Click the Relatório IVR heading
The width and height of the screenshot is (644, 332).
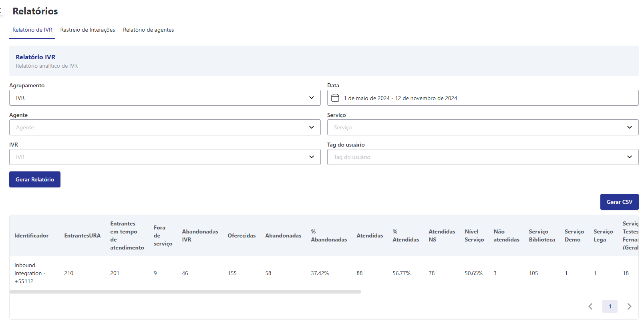36,57
